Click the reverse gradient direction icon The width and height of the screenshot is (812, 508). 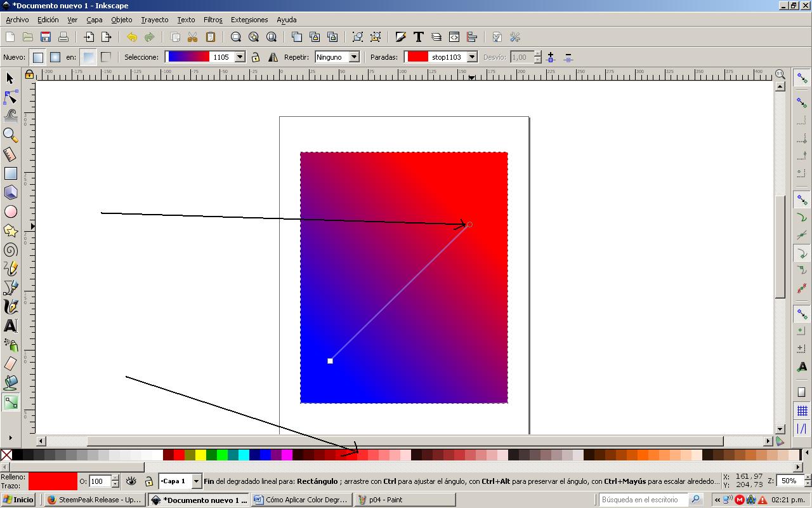[273, 57]
